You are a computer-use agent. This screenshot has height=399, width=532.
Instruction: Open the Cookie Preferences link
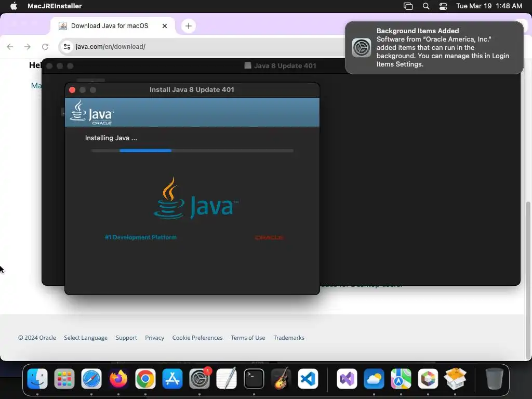coord(197,338)
